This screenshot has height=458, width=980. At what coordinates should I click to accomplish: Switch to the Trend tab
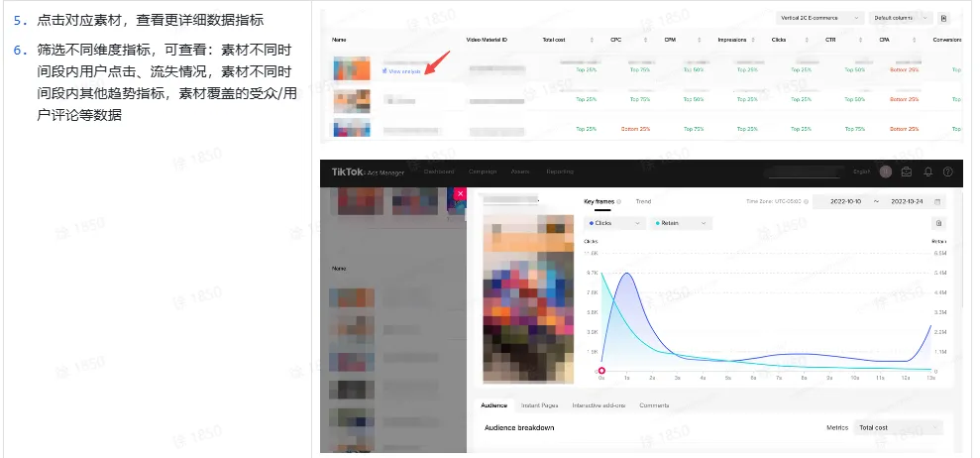point(643,201)
